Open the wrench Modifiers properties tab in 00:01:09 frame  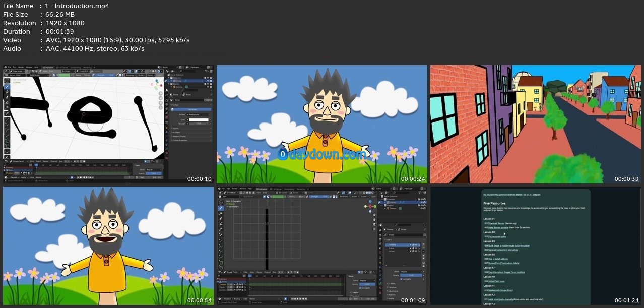(380, 267)
